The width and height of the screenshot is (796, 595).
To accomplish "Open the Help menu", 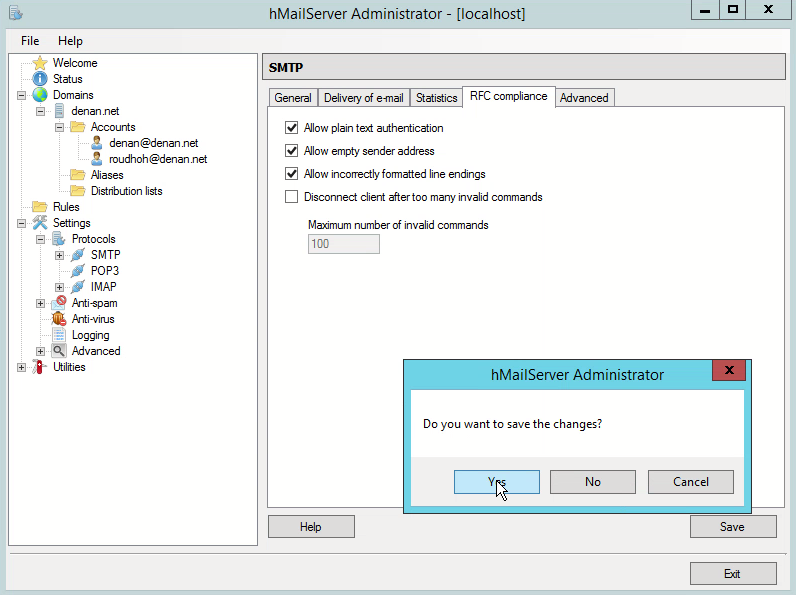I will pos(70,41).
